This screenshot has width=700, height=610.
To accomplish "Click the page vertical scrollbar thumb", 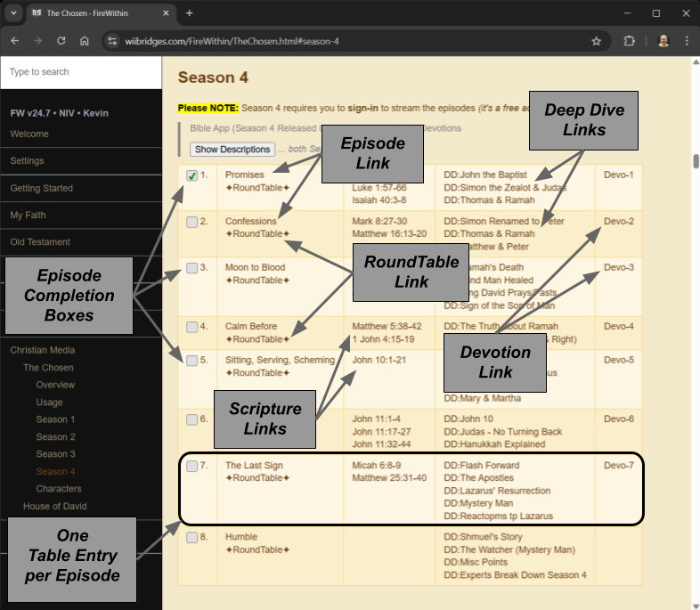I will pyautogui.click(x=696, y=161).
